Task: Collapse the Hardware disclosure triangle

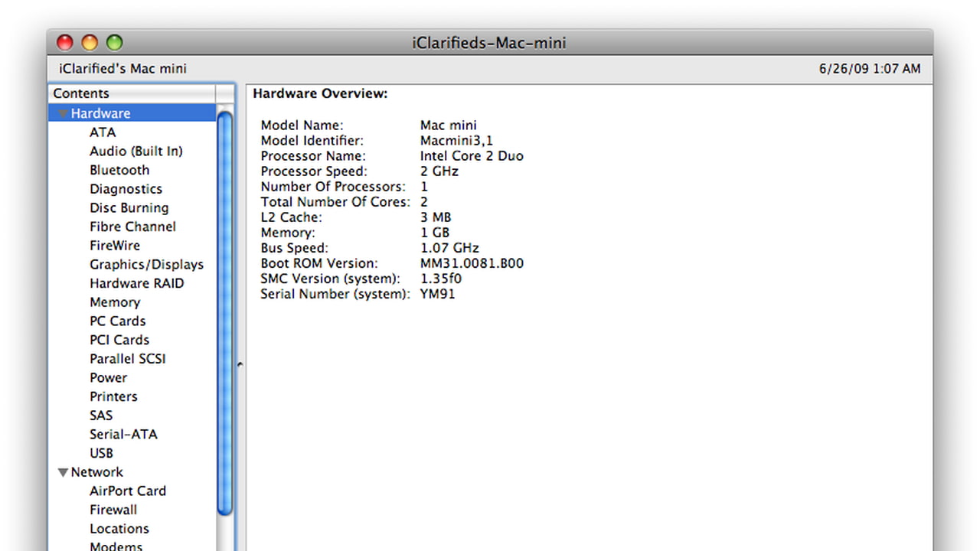Action: point(63,114)
